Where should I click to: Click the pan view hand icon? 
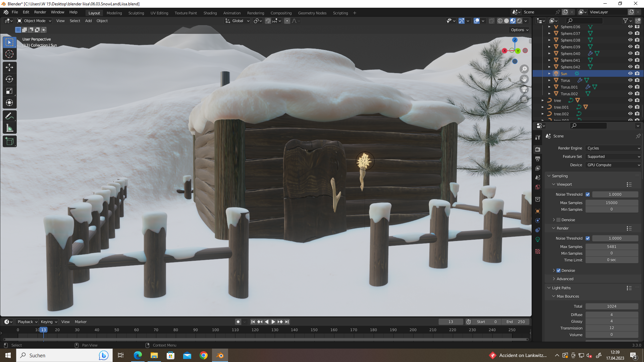pyautogui.click(x=524, y=79)
